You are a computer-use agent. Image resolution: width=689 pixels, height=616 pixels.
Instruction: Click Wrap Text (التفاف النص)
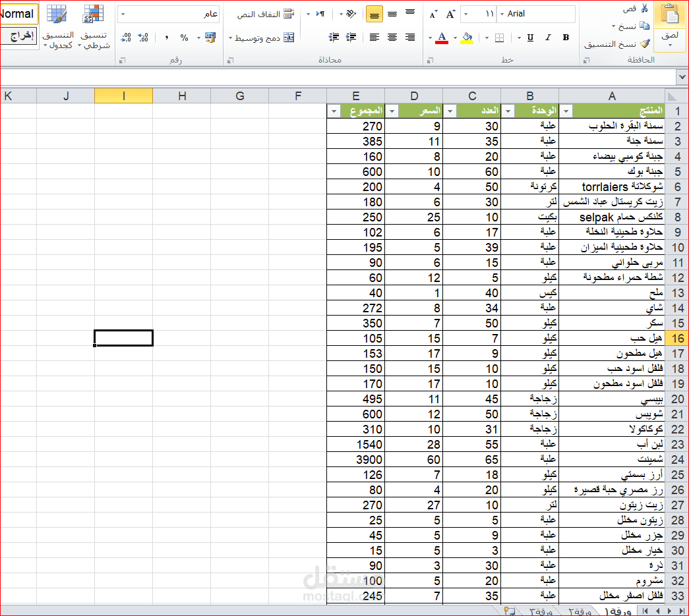pos(266,14)
